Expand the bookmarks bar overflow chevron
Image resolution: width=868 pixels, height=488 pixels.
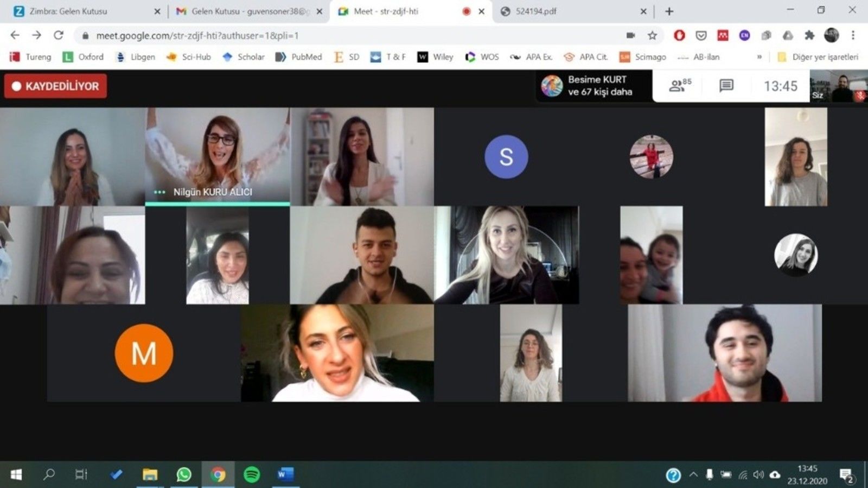click(759, 56)
